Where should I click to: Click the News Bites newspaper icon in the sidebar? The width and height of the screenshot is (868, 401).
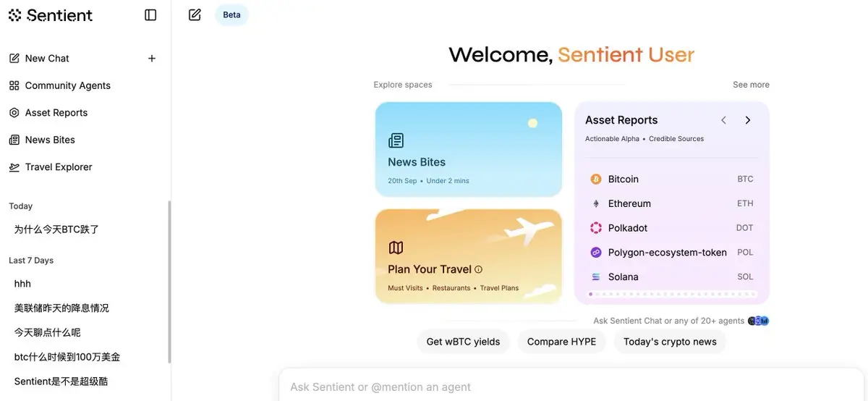coord(14,140)
